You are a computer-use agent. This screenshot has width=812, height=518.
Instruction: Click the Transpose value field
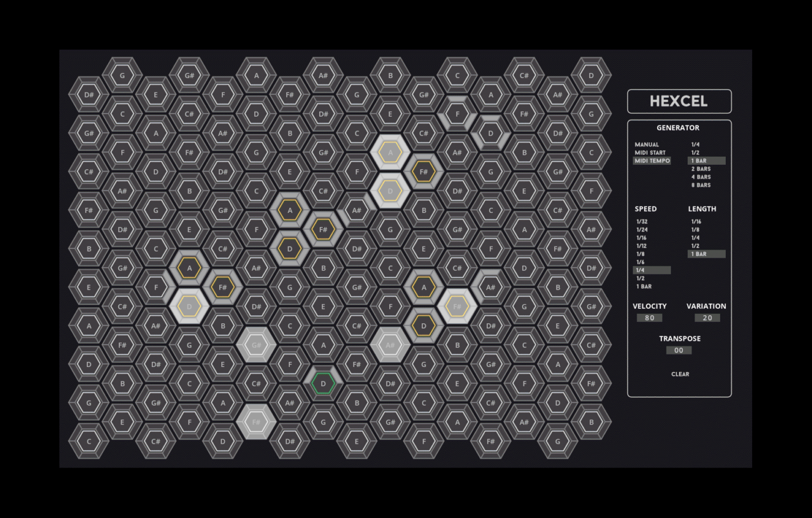coord(679,350)
